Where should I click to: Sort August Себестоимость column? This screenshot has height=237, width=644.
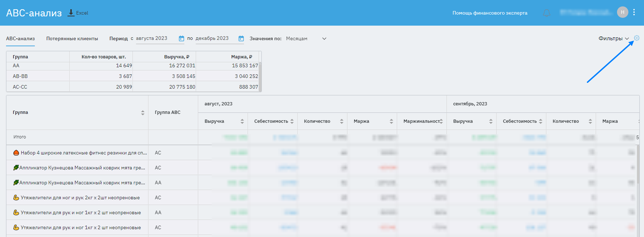click(292, 121)
